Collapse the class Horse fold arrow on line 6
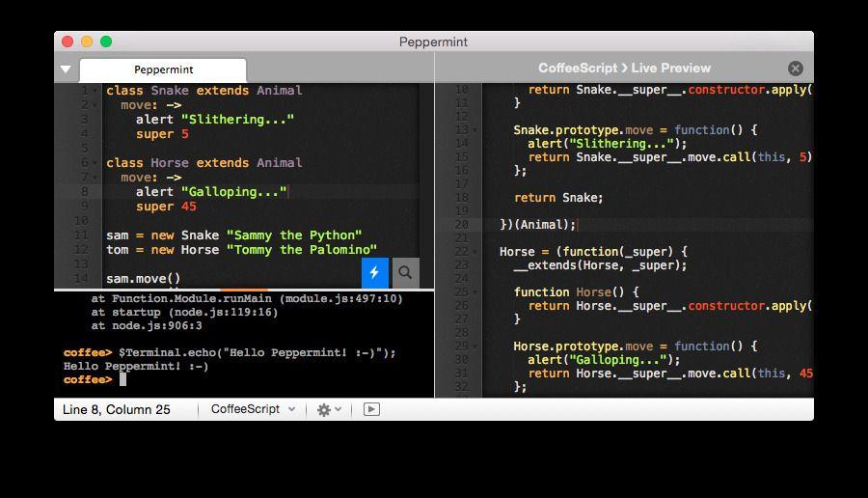 tap(95, 163)
